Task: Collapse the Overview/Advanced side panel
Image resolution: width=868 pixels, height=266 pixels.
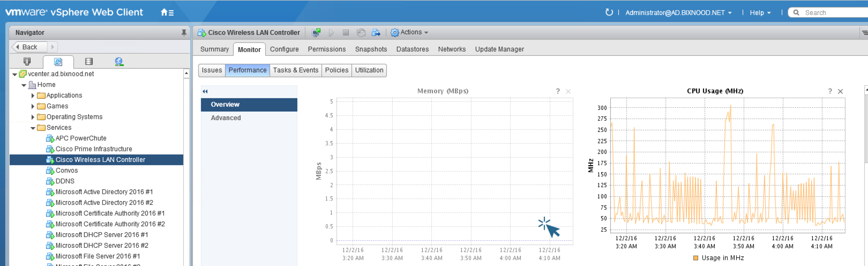Action: [205, 91]
